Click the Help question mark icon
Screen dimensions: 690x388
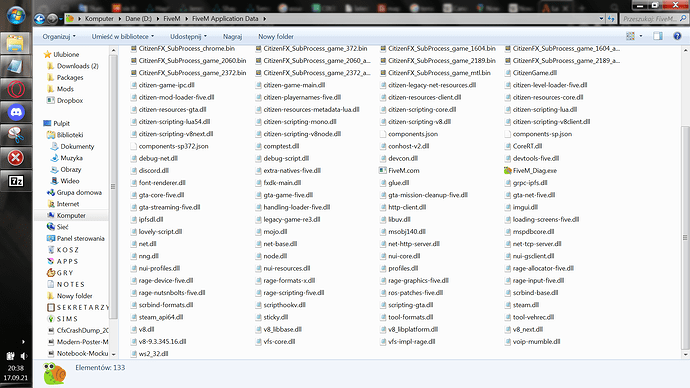(x=677, y=36)
